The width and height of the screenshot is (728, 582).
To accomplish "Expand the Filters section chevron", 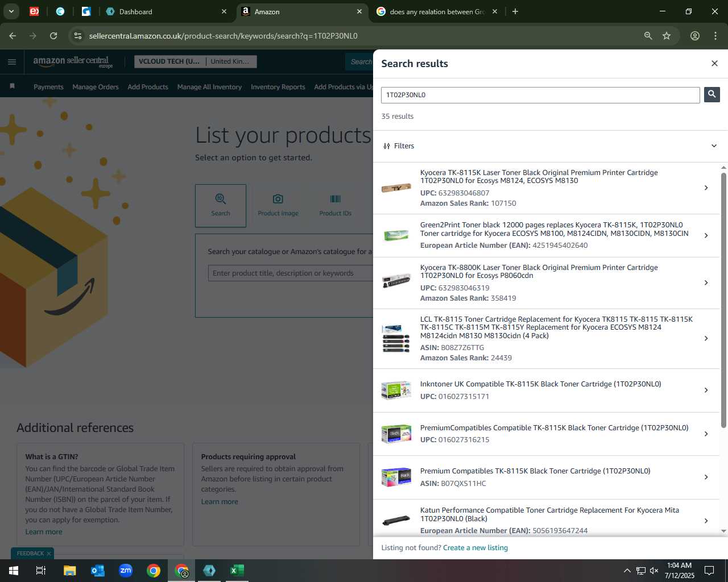I will [714, 146].
